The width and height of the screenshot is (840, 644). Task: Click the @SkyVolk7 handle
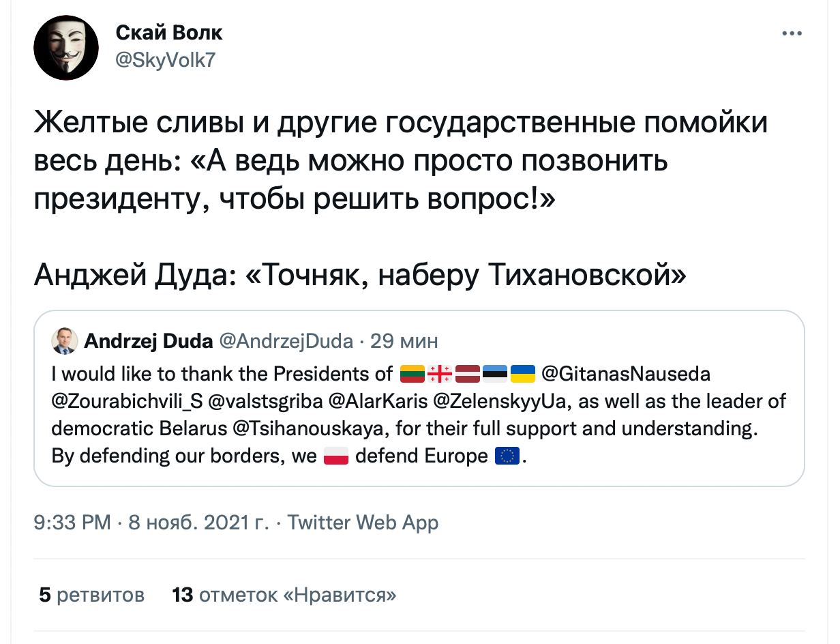[166, 59]
